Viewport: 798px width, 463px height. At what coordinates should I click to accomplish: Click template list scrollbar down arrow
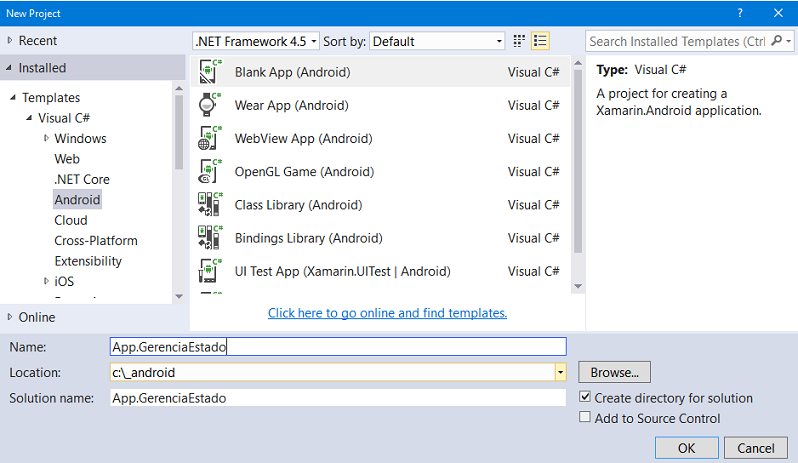(x=578, y=286)
